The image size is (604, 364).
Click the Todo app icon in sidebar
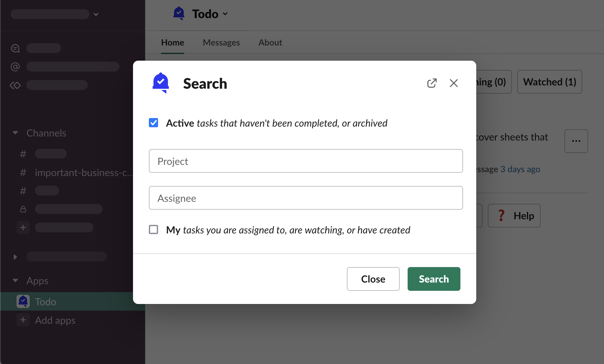click(x=23, y=301)
